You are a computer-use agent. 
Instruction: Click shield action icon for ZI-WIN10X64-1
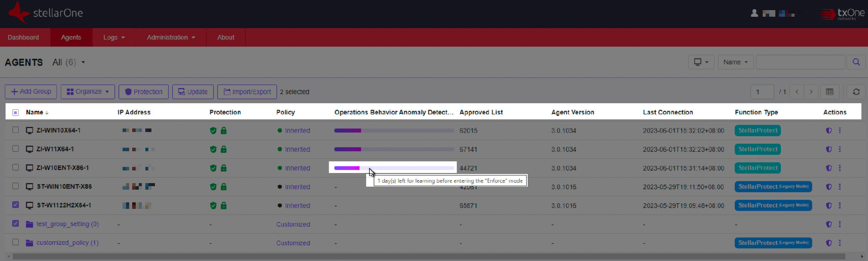pyautogui.click(x=828, y=130)
